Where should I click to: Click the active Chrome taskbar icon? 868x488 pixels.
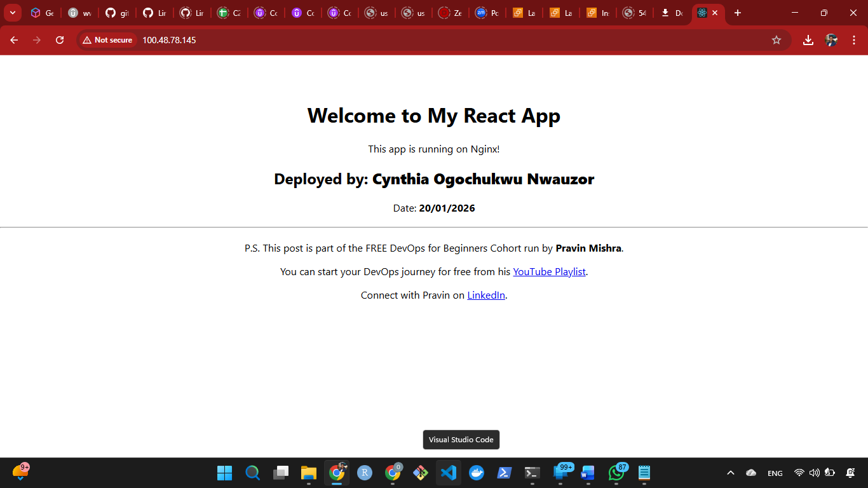[x=337, y=473]
